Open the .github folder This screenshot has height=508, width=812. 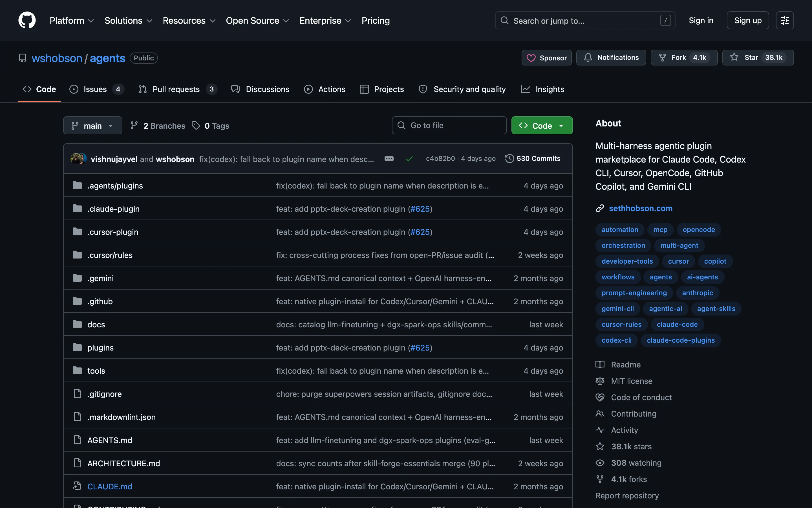(100, 301)
